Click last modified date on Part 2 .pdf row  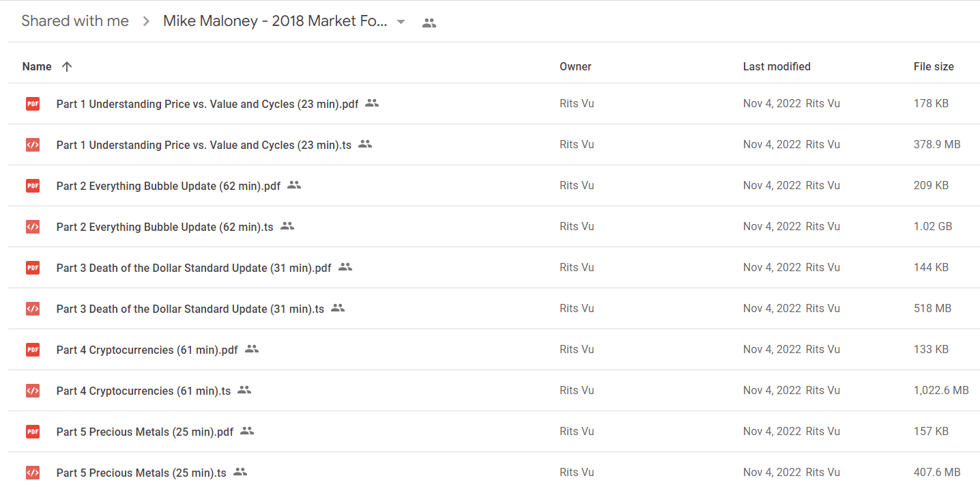(x=772, y=186)
